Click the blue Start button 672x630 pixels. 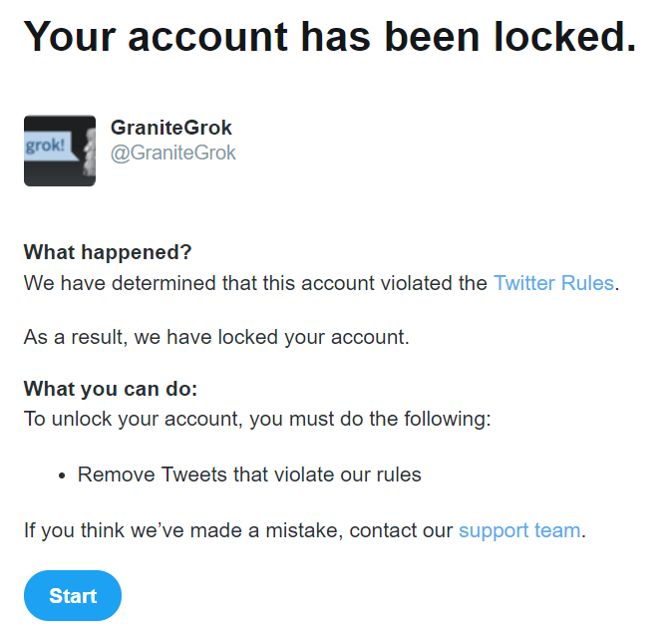73,596
